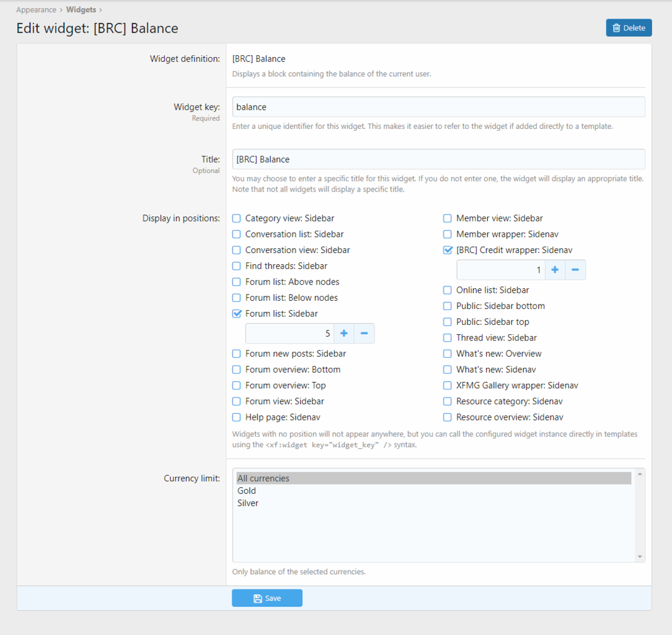This screenshot has width=672, height=635.
Task: Toggle off BRC Credit wrapper: Sidenav
Action: pos(448,251)
